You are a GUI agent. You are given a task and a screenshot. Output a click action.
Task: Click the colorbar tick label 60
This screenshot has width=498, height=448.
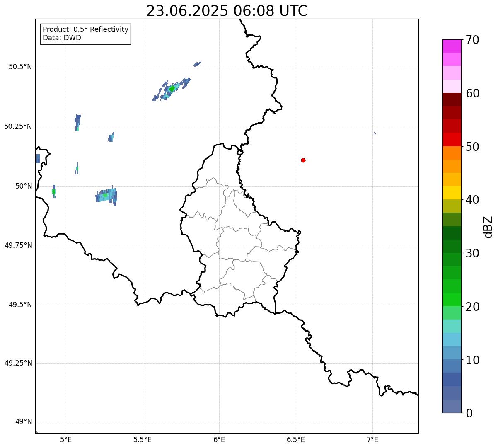pyautogui.click(x=473, y=93)
